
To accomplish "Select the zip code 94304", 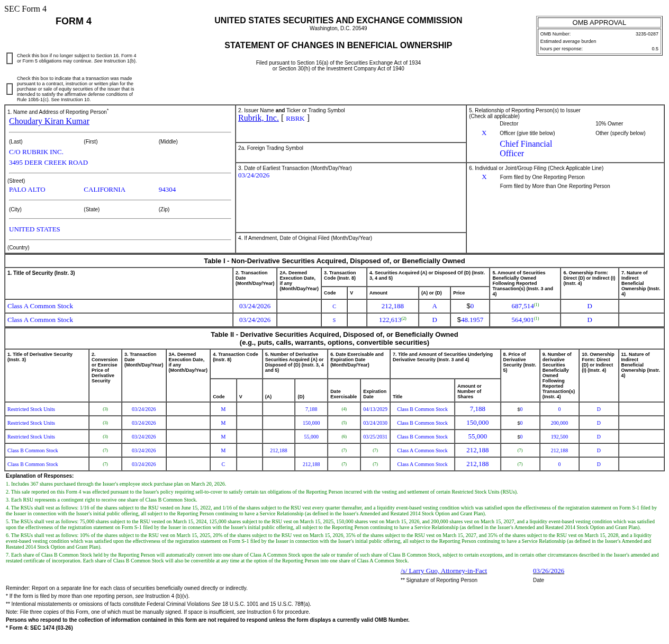I will [167, 190].
